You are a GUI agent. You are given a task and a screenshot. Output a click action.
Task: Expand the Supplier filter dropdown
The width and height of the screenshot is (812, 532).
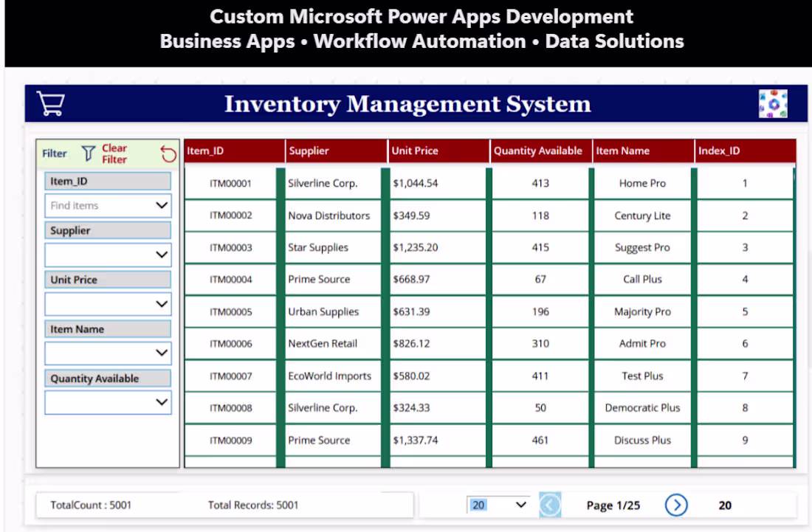108,255
